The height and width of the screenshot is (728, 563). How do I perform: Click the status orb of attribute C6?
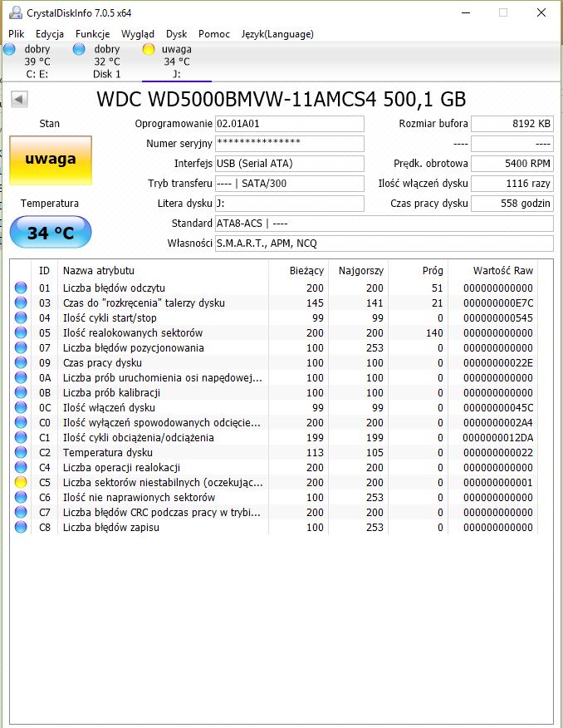(21, 497)
